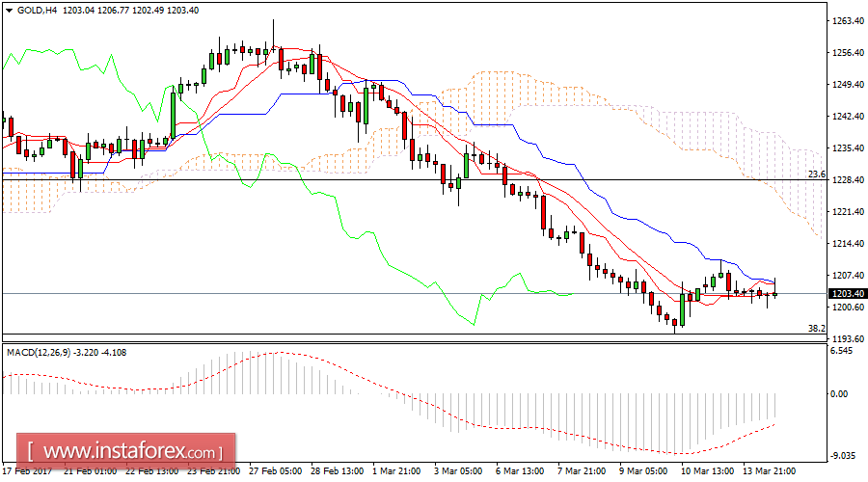The image size is (868, 482).
Task: Click price scale value 1242.40
Action: tap(849, 117)
